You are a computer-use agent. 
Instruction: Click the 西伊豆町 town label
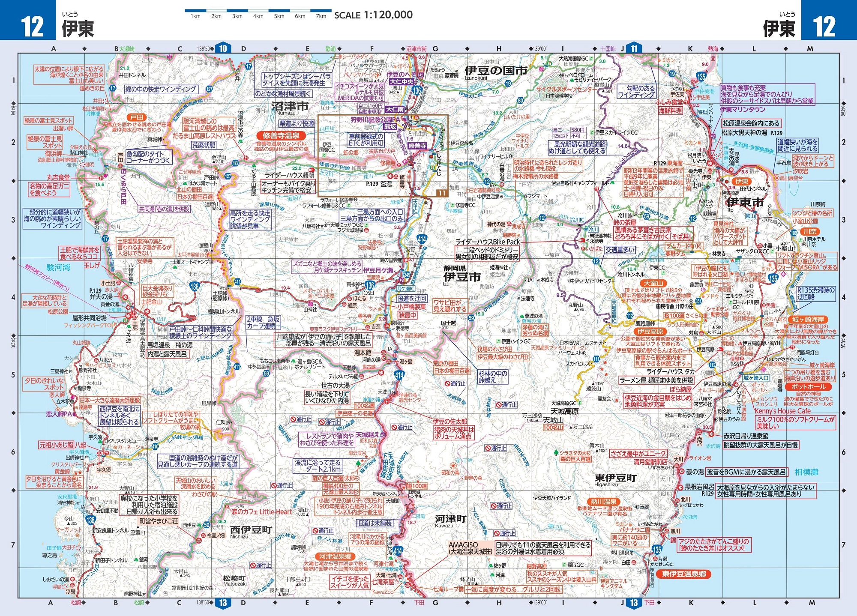tap(251, 529)
